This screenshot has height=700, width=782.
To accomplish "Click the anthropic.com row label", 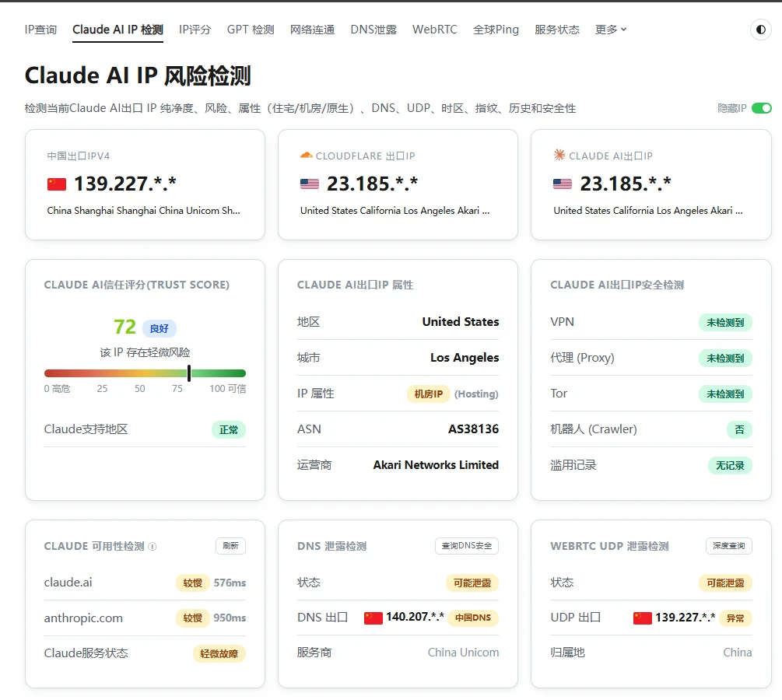I will coord(83,618).
